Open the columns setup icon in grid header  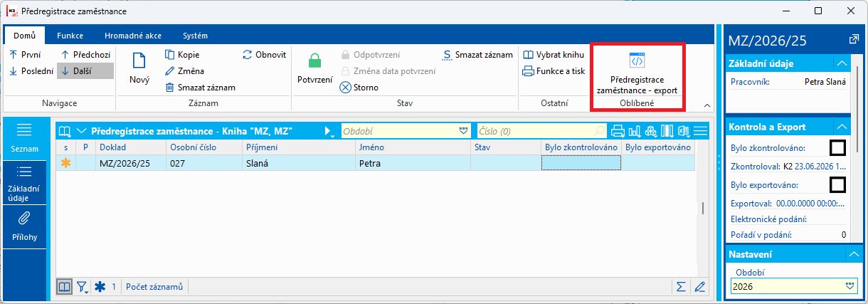[667, 131]
